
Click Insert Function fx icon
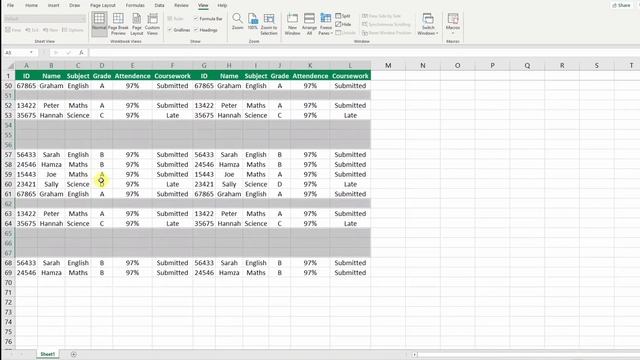[x=81, y=53]
